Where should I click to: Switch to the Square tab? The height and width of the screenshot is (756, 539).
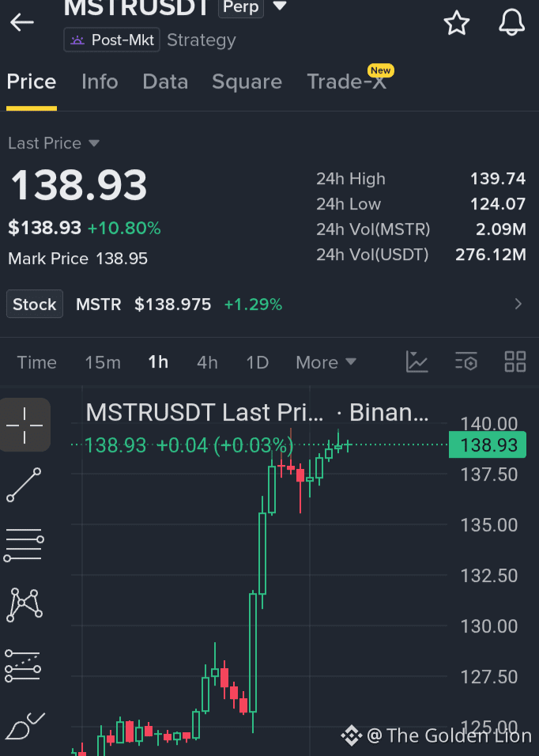pyautogui.click(x=247, y=81)
